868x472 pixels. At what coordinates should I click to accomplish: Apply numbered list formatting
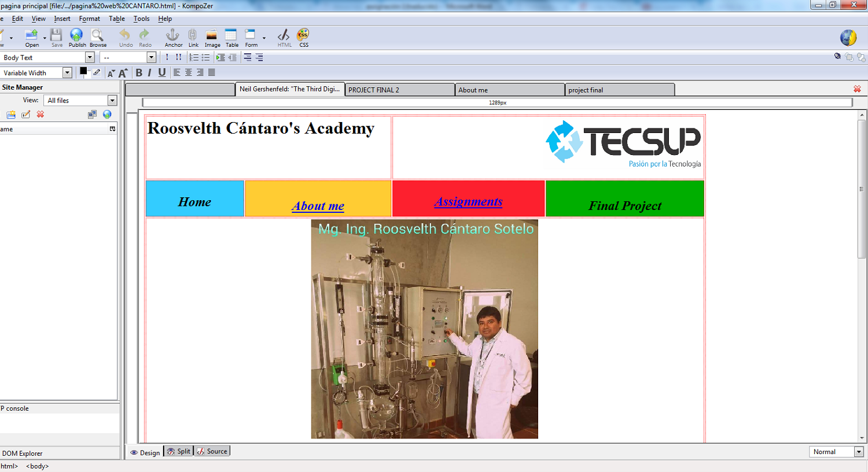(194, 57)
